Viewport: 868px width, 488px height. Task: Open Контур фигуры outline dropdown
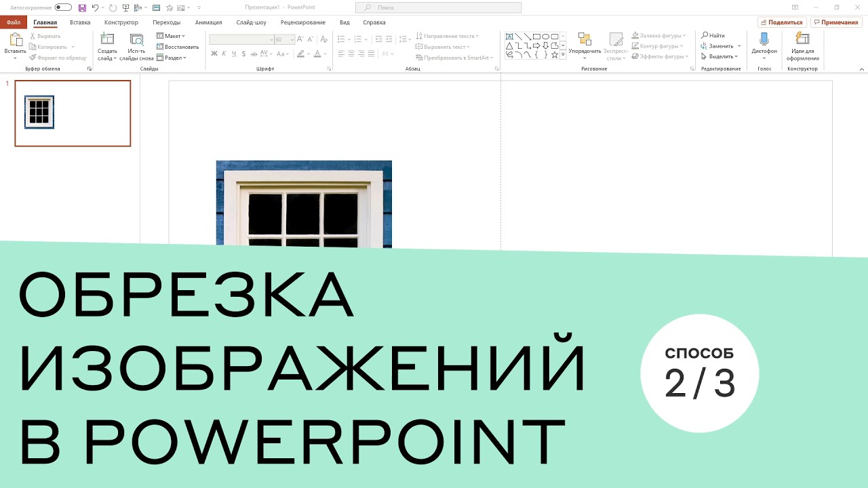657,46
